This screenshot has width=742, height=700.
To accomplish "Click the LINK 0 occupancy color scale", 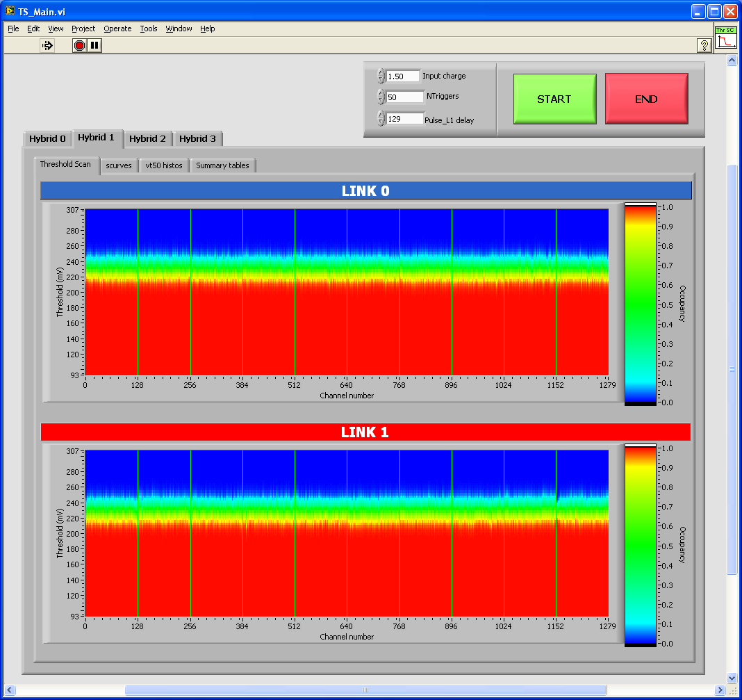I will (640, 304).
